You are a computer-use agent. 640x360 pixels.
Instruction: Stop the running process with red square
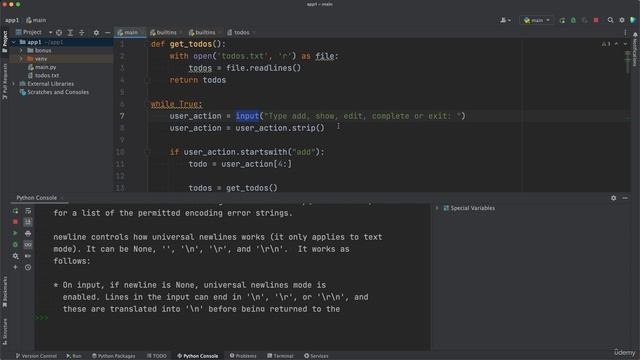point(596,20)
